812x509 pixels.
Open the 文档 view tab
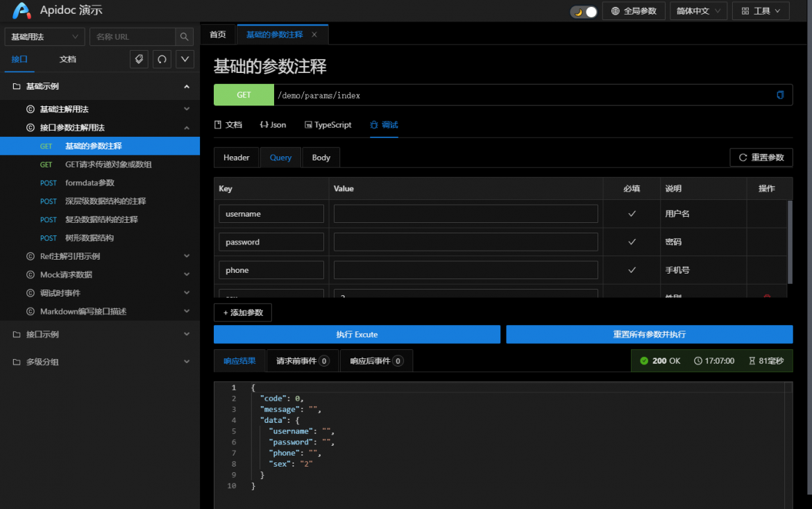click(x=228, y=125)
